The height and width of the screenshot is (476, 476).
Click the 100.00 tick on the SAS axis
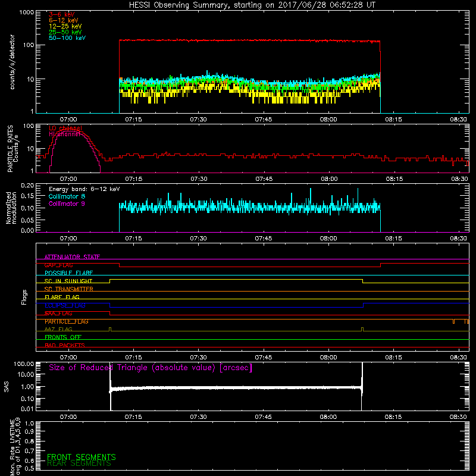24,364
